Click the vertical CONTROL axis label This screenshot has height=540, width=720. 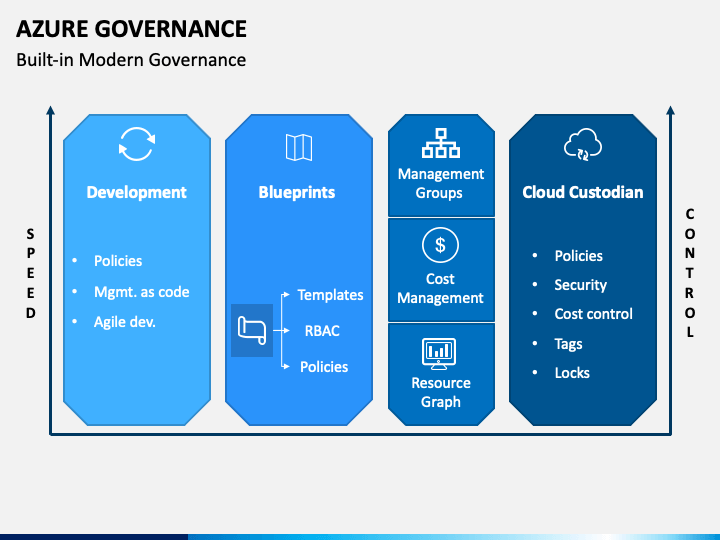pyautogui.click(x=689, y=273)
